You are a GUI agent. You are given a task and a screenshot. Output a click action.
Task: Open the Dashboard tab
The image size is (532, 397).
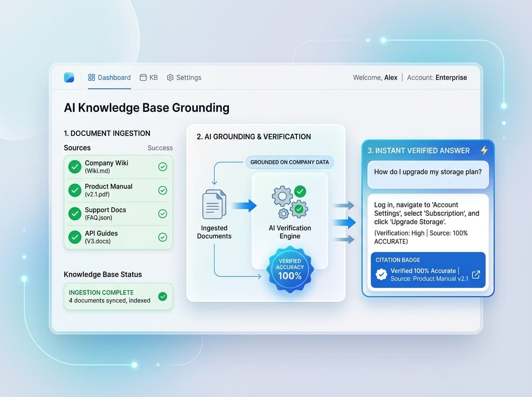click(x=110, y=78)
